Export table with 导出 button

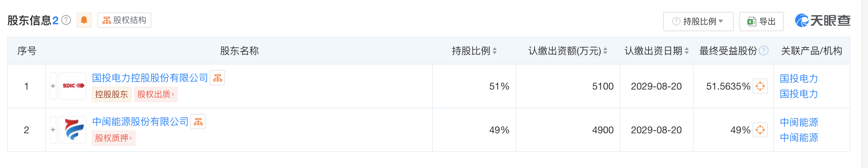click(761, 22)
